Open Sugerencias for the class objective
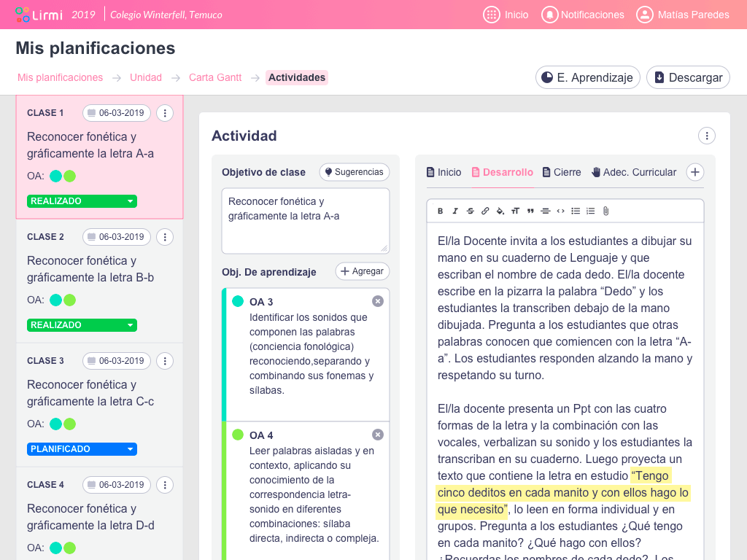The height and width of the screenshot is (560, 747). click(355, 172)
